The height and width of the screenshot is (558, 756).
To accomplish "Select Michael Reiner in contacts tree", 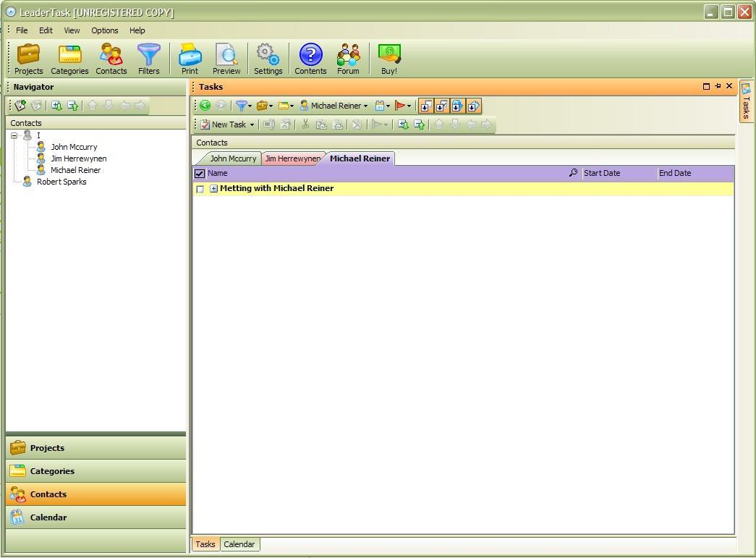I will point(76,170).
